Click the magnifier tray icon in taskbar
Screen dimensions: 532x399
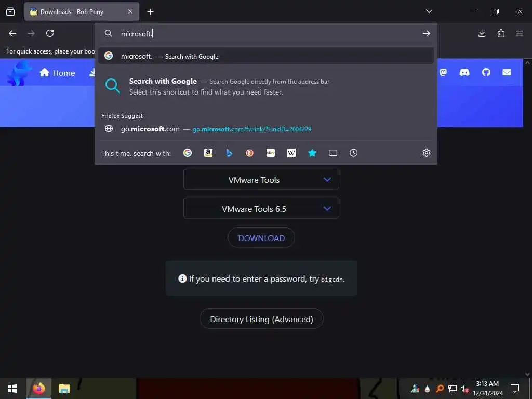(x=440, y=389)
